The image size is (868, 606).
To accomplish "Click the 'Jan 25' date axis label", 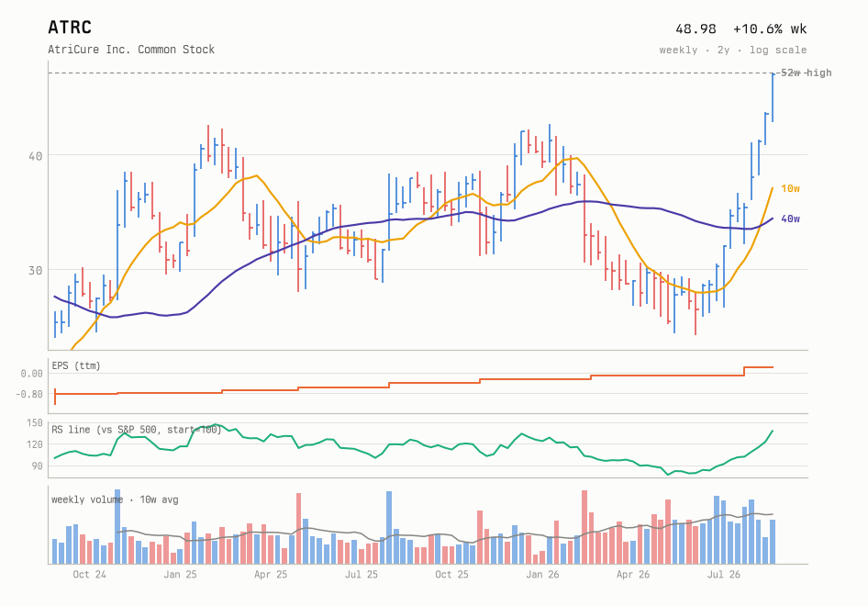I will [180, 575].
